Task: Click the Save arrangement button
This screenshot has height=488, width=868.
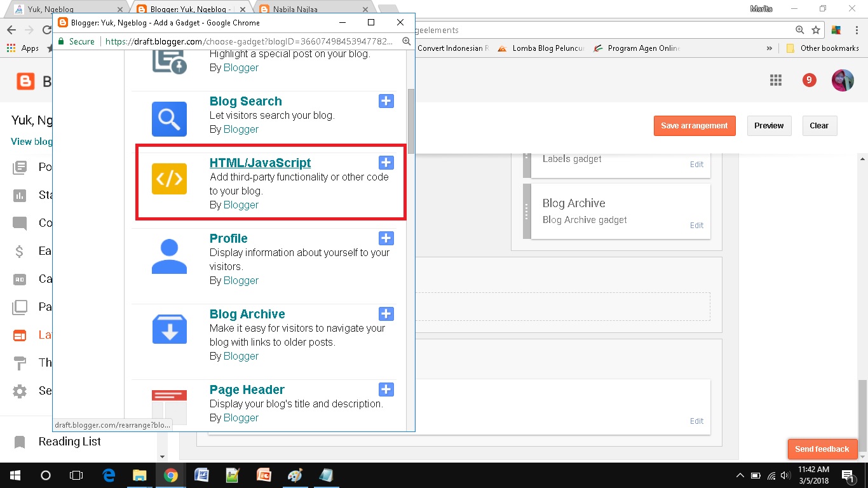Action: coord(695,126)
